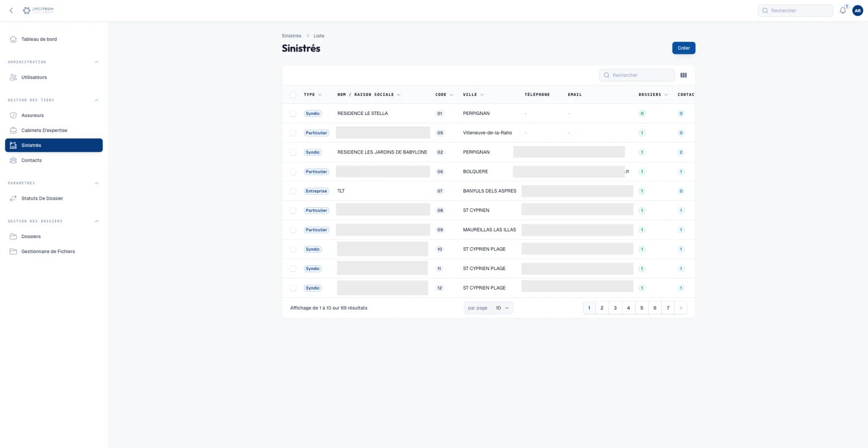
Task: Click the Assureurs shield icon
Action: pos(14,115)
